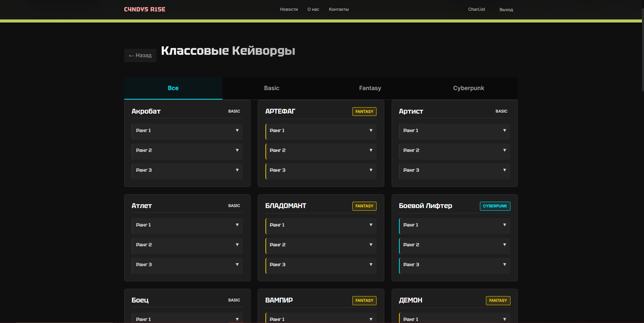Expand Ранг 1 under Боец

tap(187, 318)
